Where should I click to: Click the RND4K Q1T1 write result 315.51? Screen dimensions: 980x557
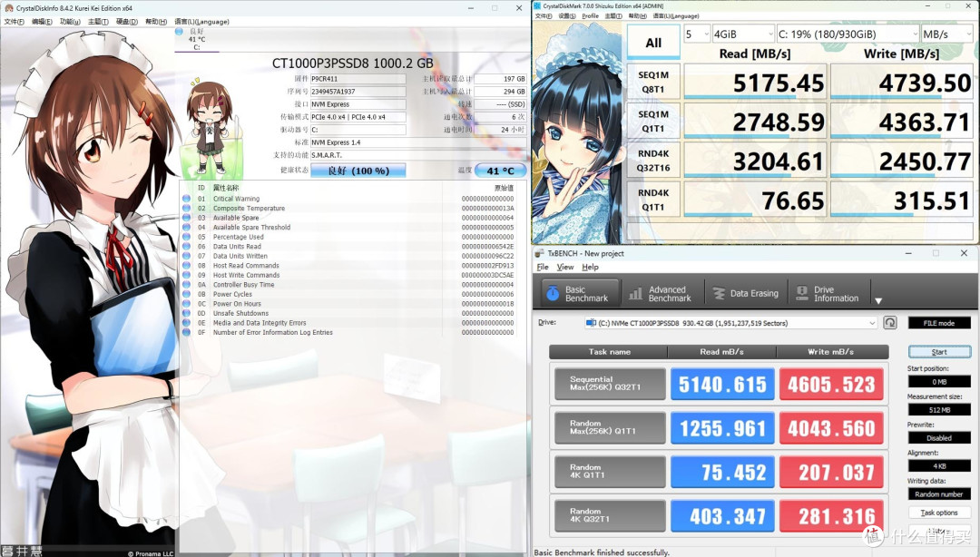(903, 200)
